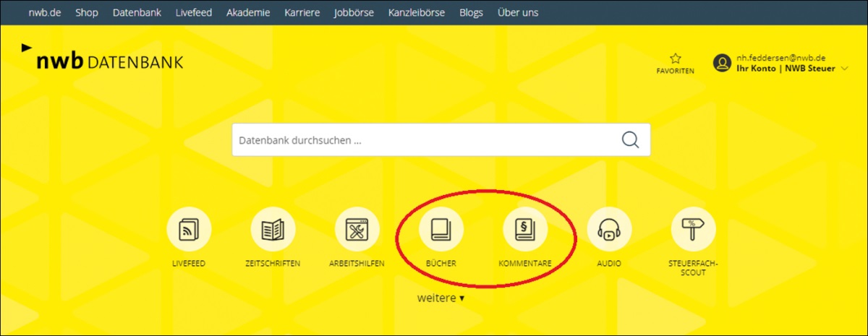The height and width of the screenshot is (336, 868).
Task: Open Jobbörse from the top bar
Action: click(354, 13)
